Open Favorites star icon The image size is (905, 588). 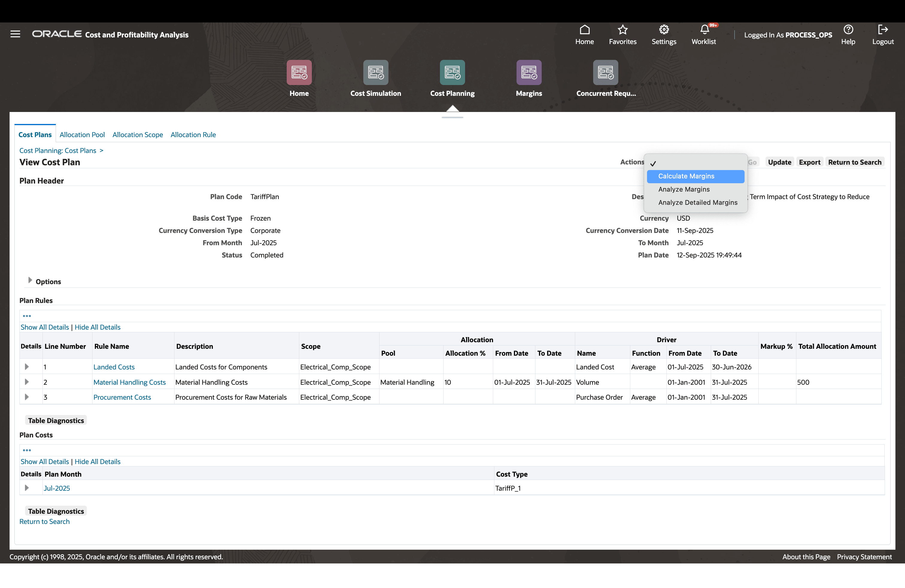(622, 30)
